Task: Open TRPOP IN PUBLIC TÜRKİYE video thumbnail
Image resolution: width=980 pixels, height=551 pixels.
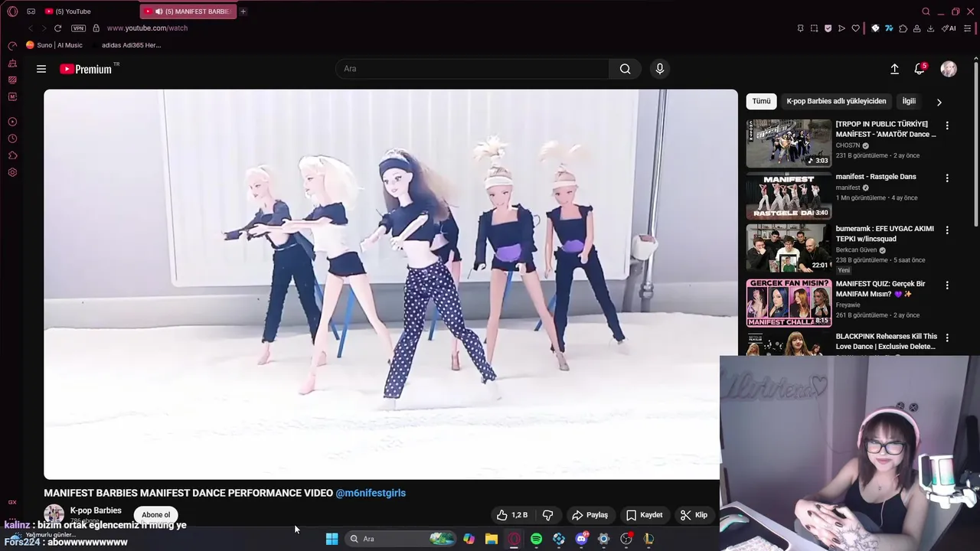Action: [789, 143]
